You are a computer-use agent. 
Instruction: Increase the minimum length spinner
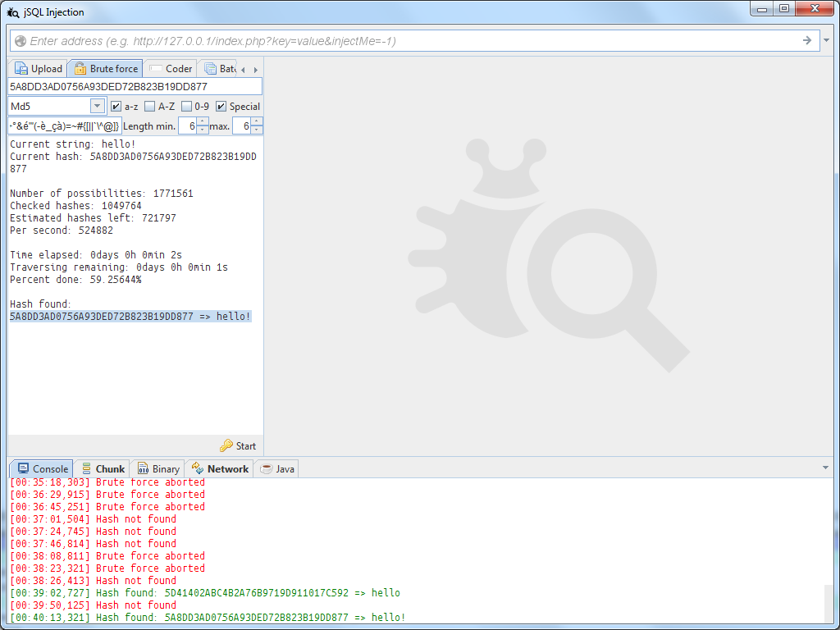[202, 122]
